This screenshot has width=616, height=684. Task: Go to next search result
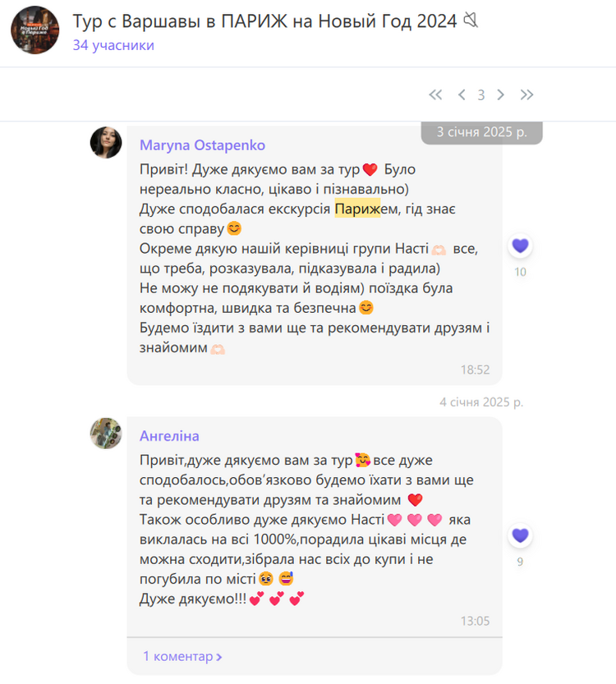(x=501, y=94)
